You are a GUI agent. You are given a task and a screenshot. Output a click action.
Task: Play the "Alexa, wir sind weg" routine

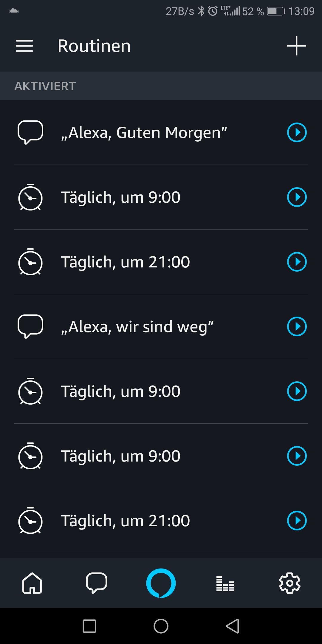point(297,326)
